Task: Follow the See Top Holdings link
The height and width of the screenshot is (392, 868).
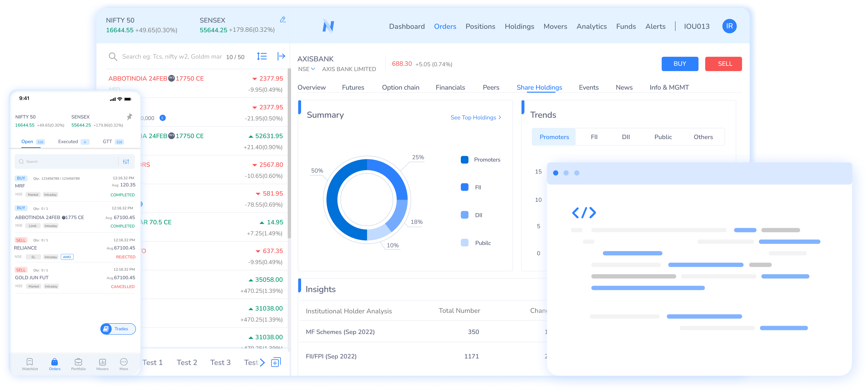Action: tap(476, 117)
